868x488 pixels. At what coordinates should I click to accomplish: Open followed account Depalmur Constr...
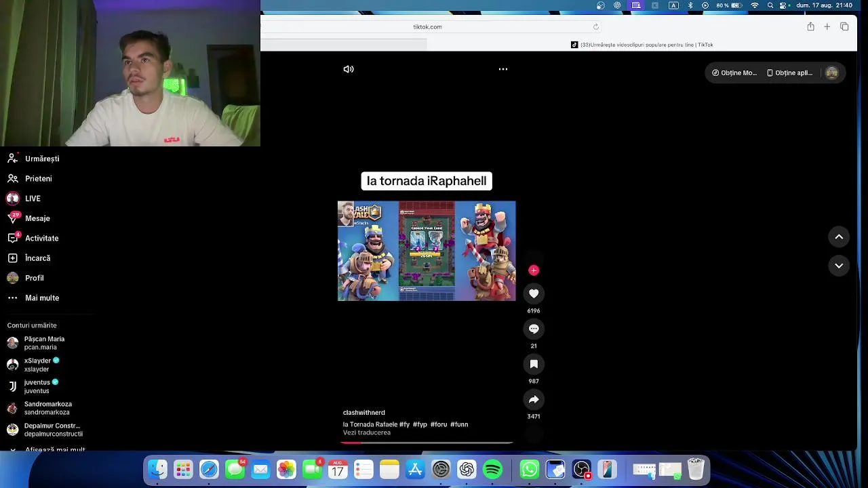point(47,430)
